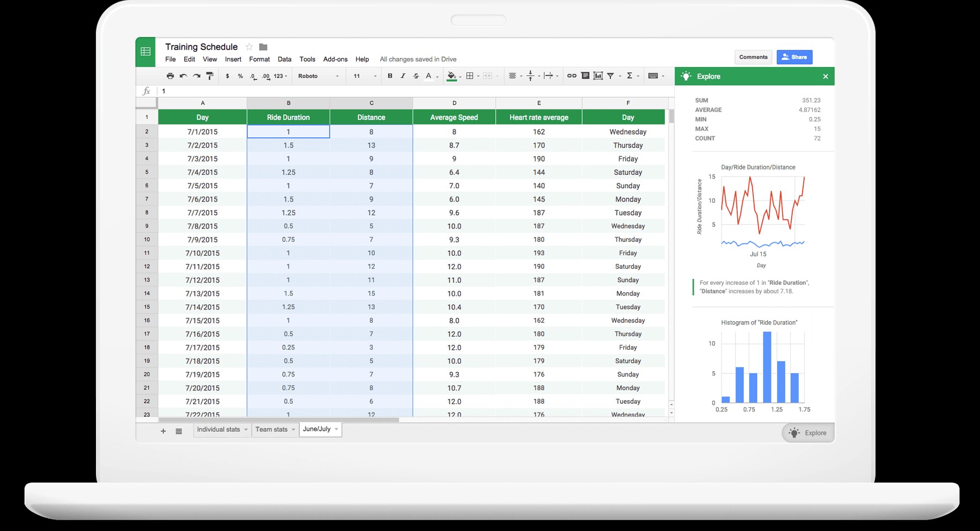Apply the Paint format tool

pos(209,76)
